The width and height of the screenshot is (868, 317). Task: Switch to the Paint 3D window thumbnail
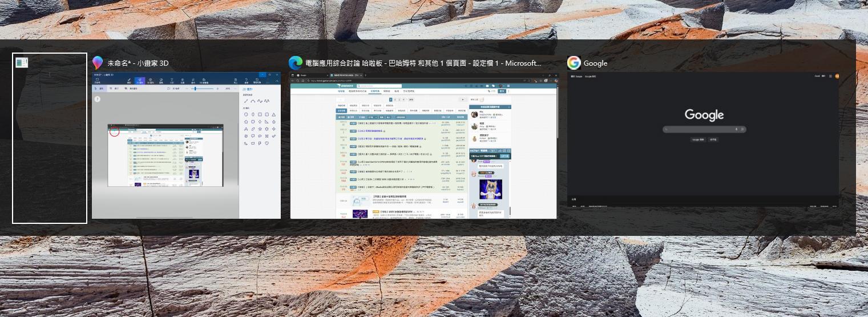[x=186, y=145]
